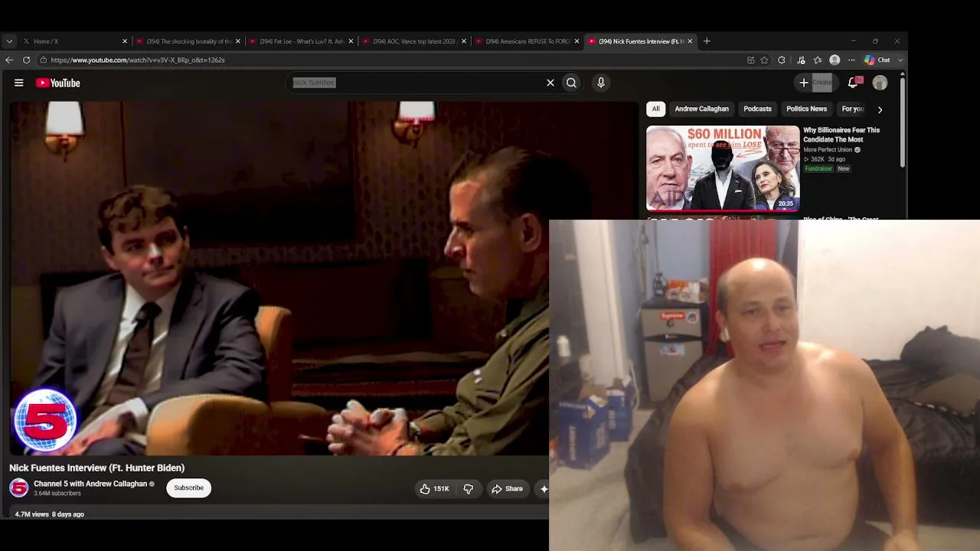Open the YouTube guide hamburger menu
Screen dimensions: 980x551
19,83
